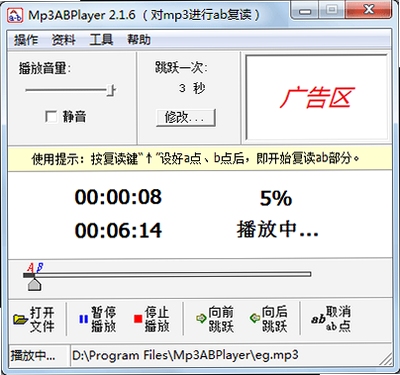The image size is (400, 375).
Task: Click the 5% progress percentage
Action: coord(276,199)
